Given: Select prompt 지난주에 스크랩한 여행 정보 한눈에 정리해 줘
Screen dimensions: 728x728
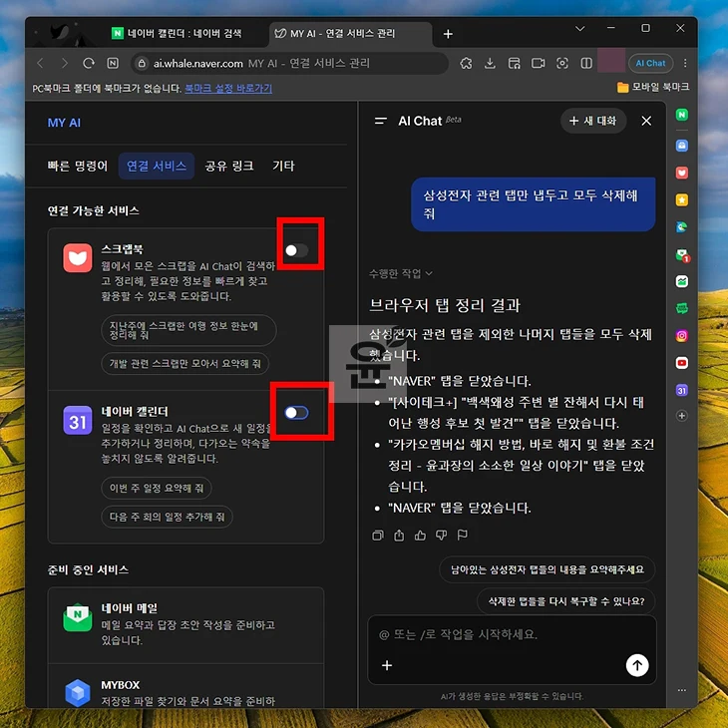Looking at the screenshot, I should pyautogui.click(x=188, y=330).
